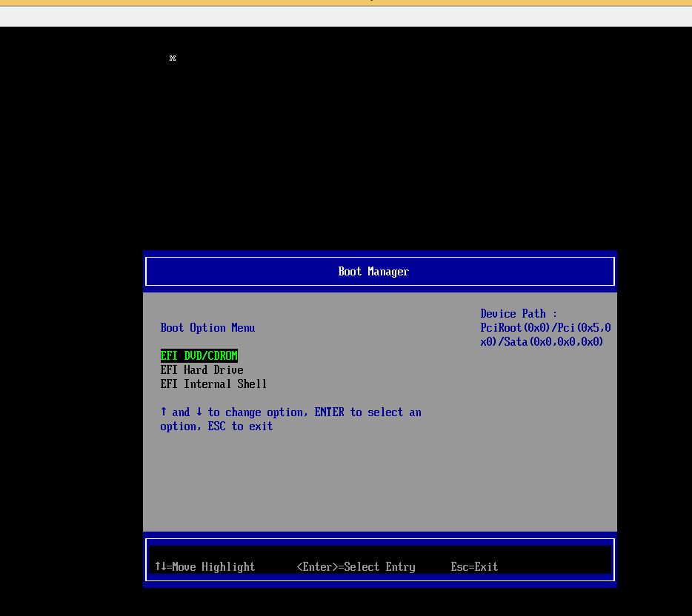
Task: Click the Device Path label
Action: point(519,313)
